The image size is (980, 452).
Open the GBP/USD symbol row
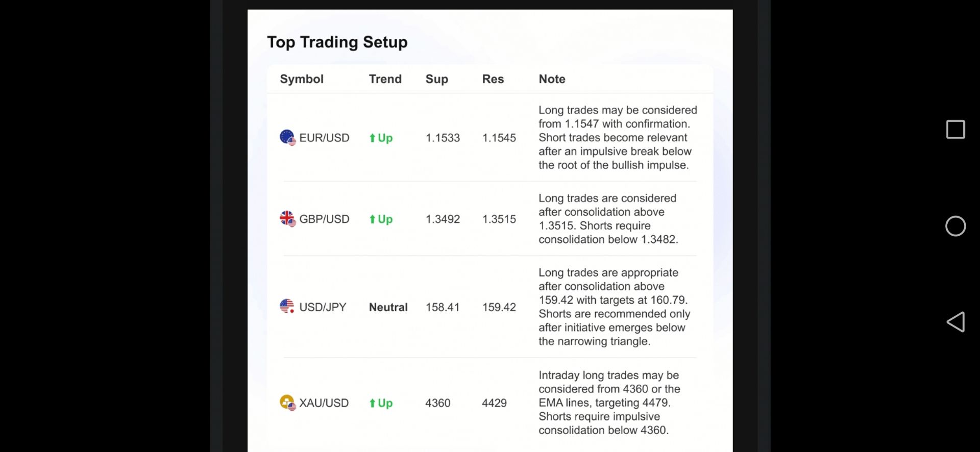(x=490, y=219)
